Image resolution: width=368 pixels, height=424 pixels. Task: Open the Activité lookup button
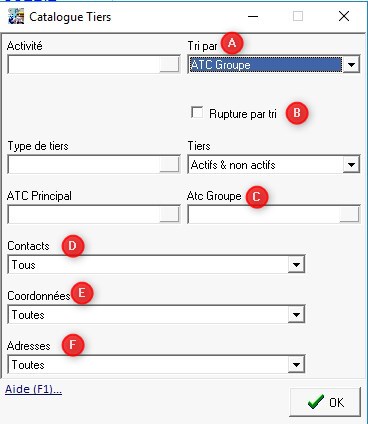169,64
